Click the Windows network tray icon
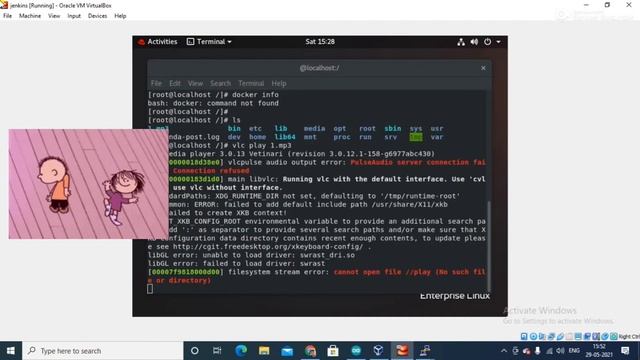The image size is (640, 360). click(549, 351)
